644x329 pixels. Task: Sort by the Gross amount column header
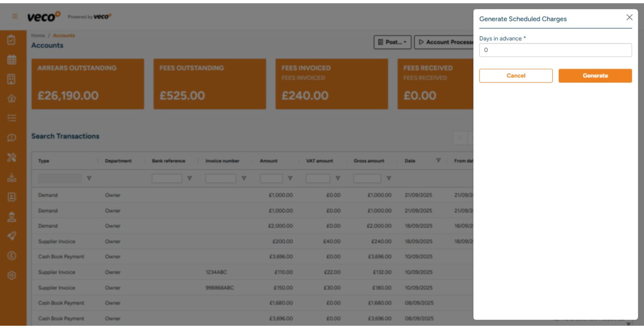coord(369,161)
